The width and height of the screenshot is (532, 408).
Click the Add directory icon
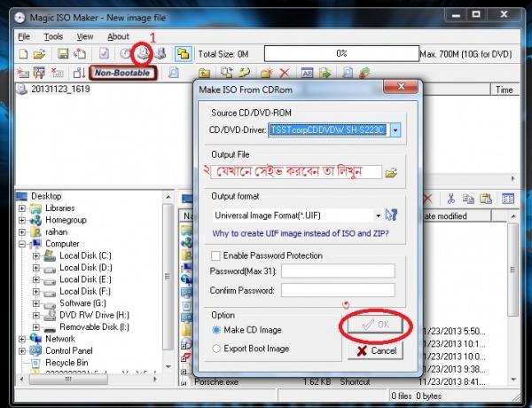coord(39,73)
